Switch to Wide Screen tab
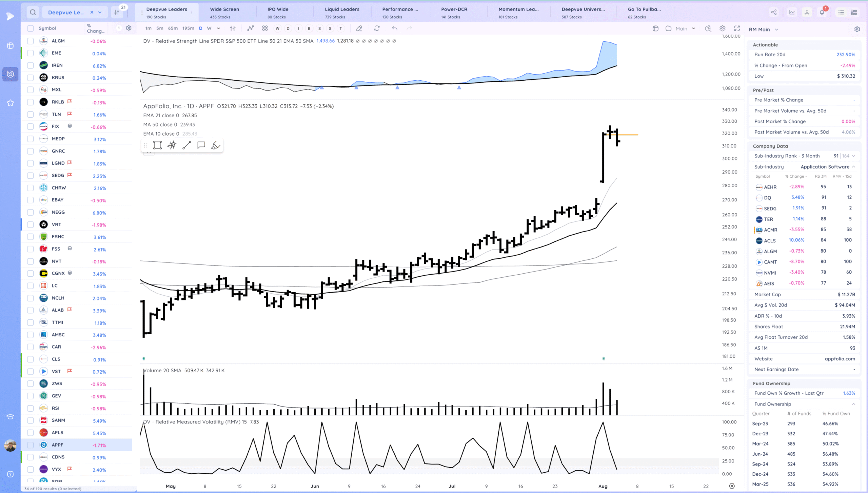The width and height of the screenshot is (868, 493). click(x=224, y=13)
